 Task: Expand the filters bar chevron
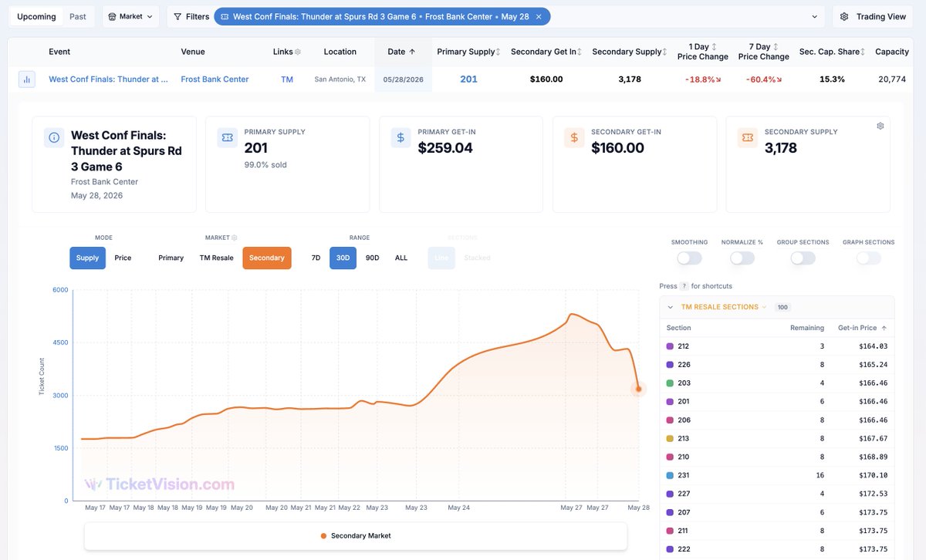813,17
